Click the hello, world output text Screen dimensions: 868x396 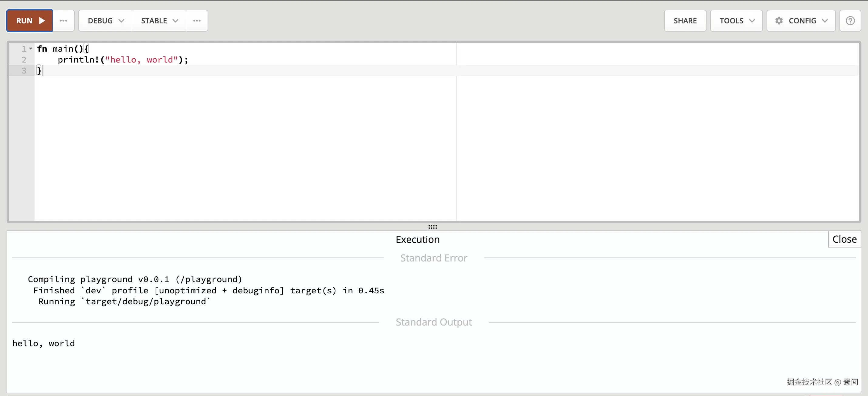click(x=43, y=343)
